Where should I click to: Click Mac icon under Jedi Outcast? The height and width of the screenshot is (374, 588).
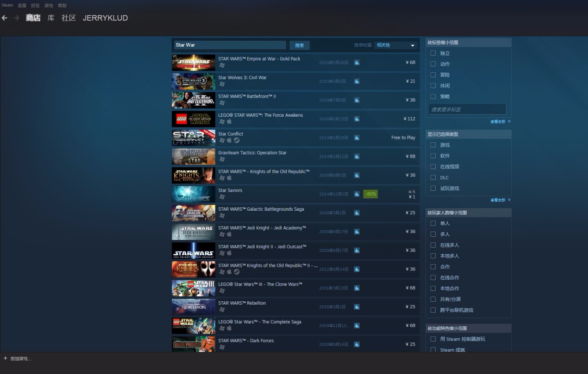229,253
